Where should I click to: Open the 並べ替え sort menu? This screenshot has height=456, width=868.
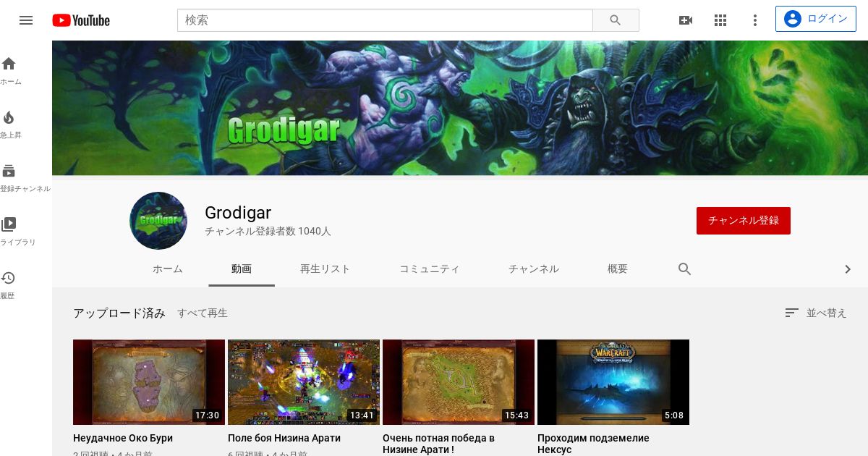(816, 313)
